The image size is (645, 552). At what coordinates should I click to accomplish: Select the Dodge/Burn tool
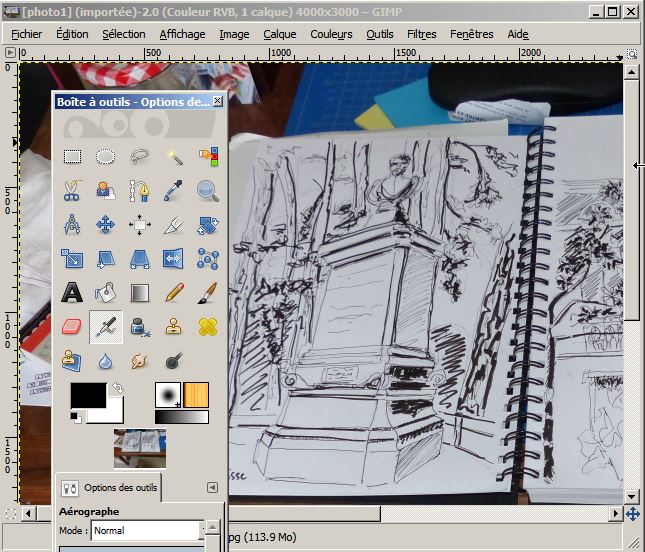[x=174, y=361]
